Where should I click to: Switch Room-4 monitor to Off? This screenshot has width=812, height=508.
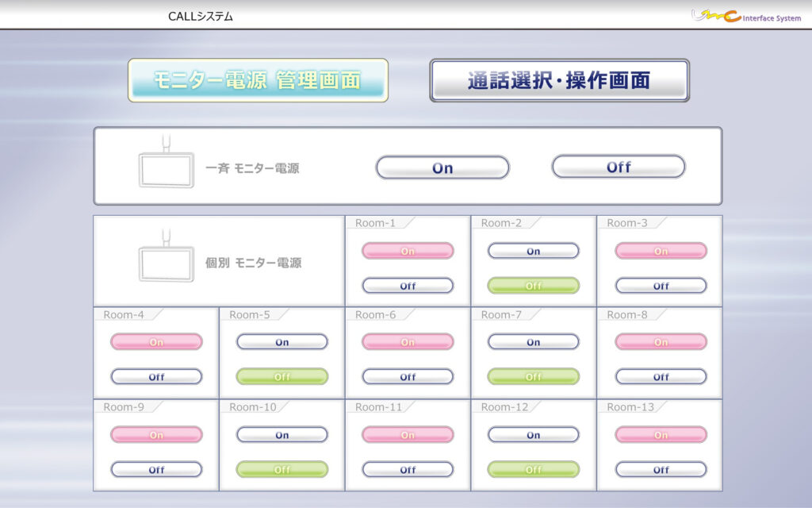pos(156,376)
